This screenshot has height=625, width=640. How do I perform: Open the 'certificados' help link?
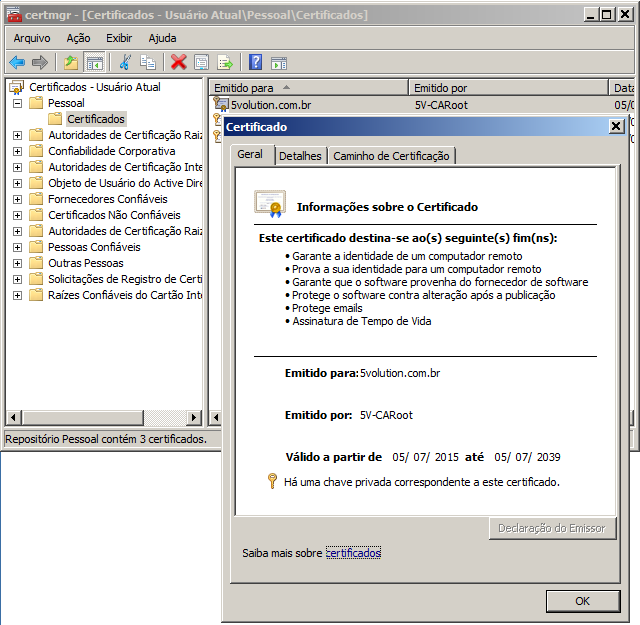(x=354, y=553)
